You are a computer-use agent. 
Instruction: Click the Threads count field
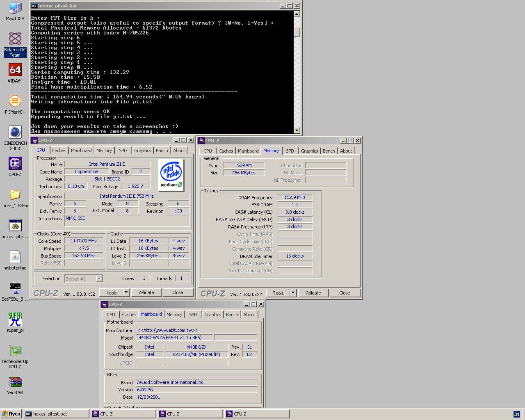pyautogui.click(x=181, y=278)
